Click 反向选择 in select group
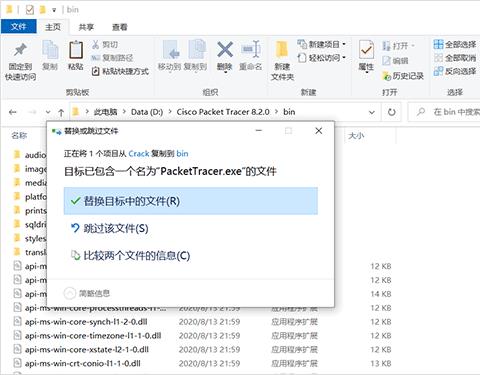 [455, 71]
